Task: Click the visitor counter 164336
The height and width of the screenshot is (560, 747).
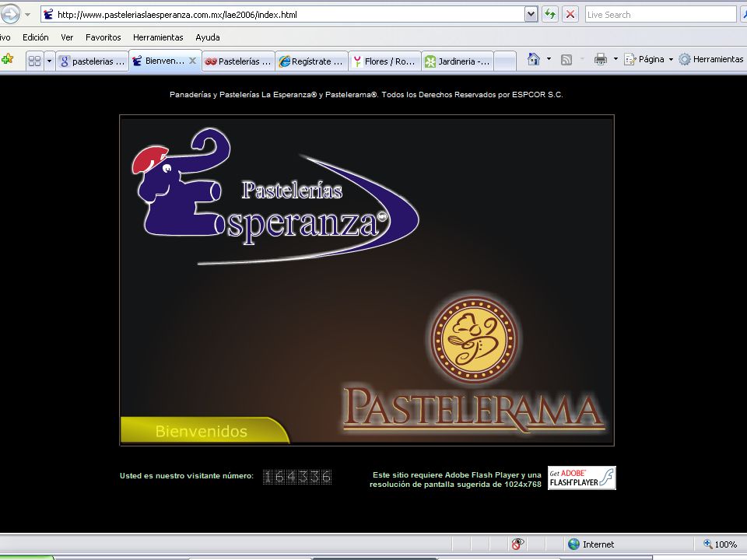Action: [296, 476]
